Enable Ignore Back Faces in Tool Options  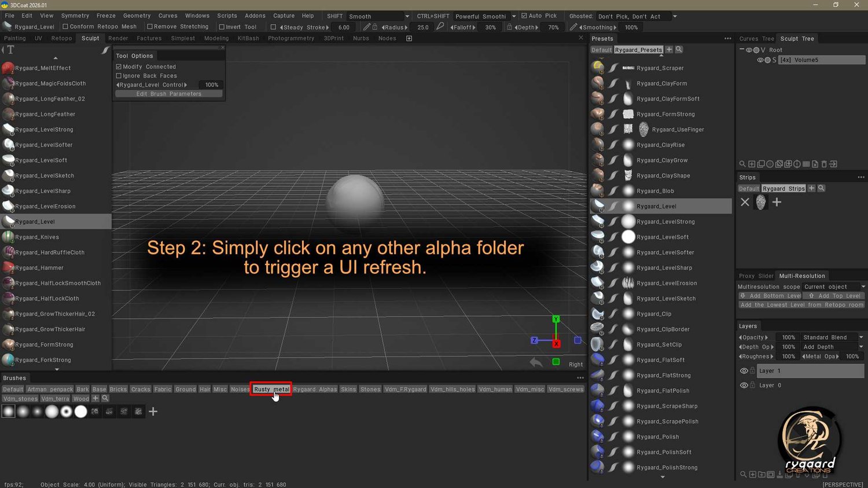click(x=119, y=76)
